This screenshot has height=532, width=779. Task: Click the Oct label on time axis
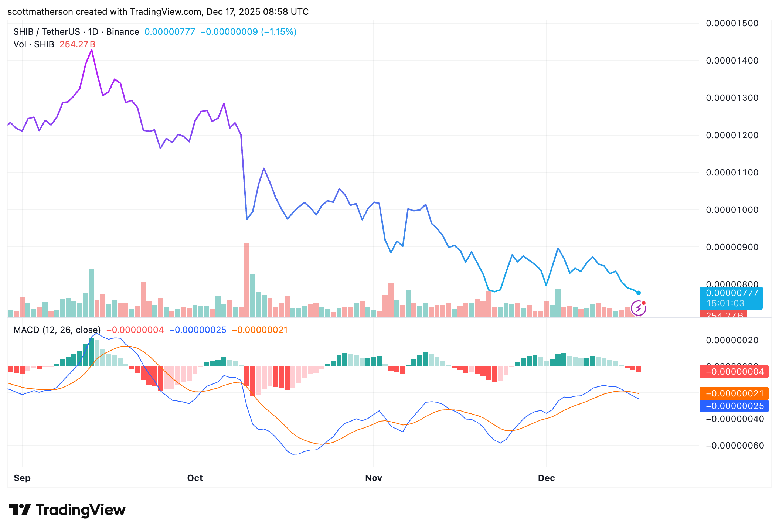click(195, 478)
